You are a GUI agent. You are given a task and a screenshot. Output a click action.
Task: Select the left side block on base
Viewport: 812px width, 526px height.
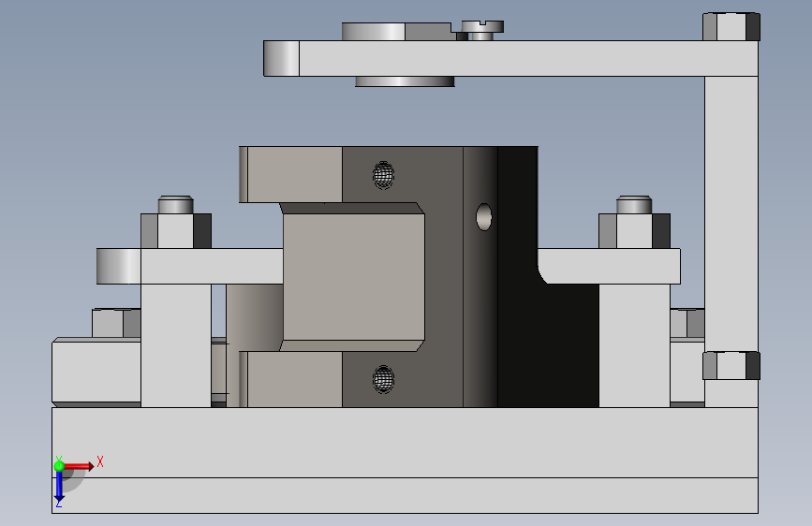click(96, 373)
